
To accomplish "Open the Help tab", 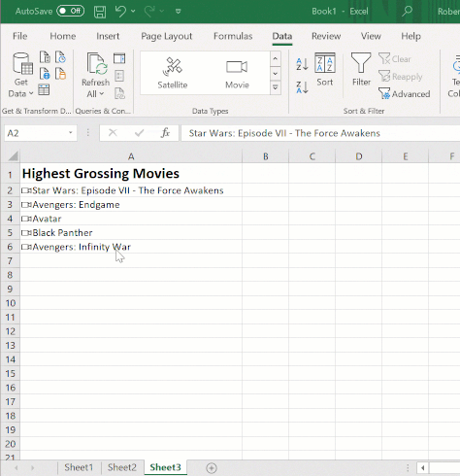I will (x=411, y=36).
